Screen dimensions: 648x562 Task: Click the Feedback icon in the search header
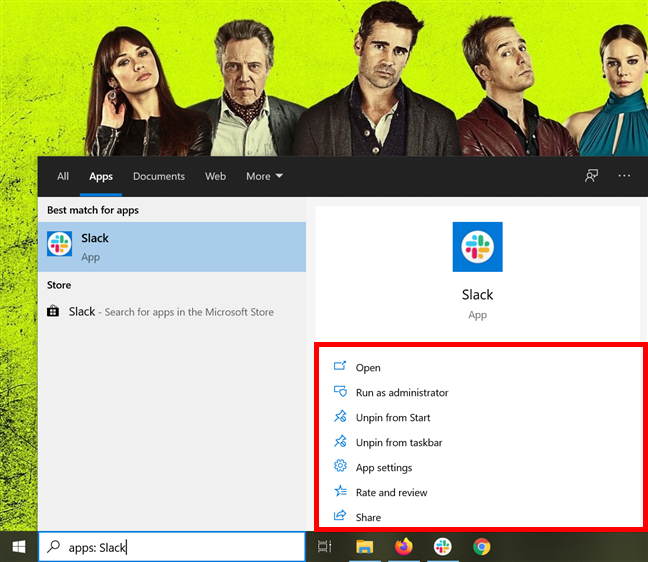(x=591, y=176)
